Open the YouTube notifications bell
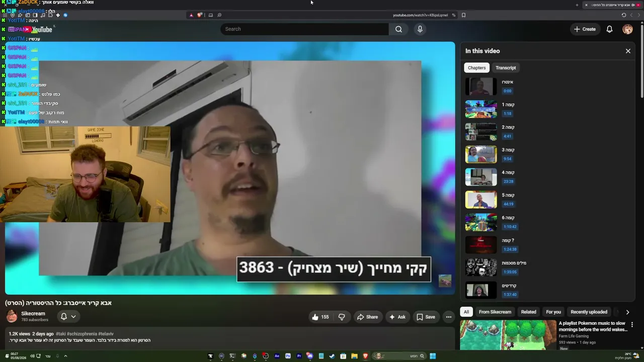The width and height of the screenshot is (644, 362). 609,29
